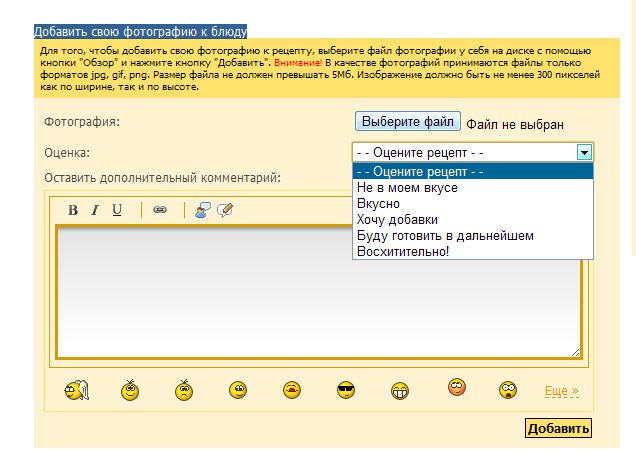The width and height of the screenshot is (636, 458).
Task: Pick "Хочу добавки" rating option
Action: [x=397, y=220]
